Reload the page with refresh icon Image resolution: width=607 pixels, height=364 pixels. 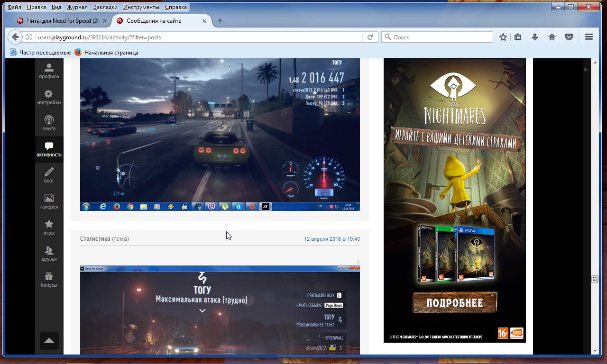tap(370, 37)
